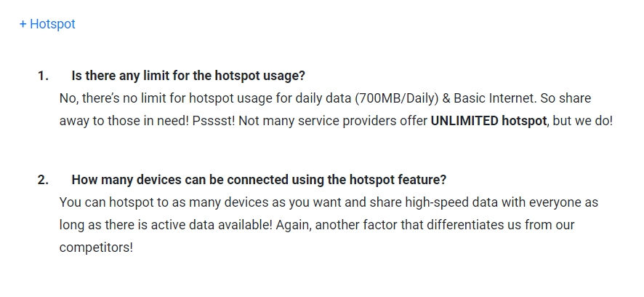Click question "How many devices can be connected"
644x297 pixels.
click(x=259, y=180)
